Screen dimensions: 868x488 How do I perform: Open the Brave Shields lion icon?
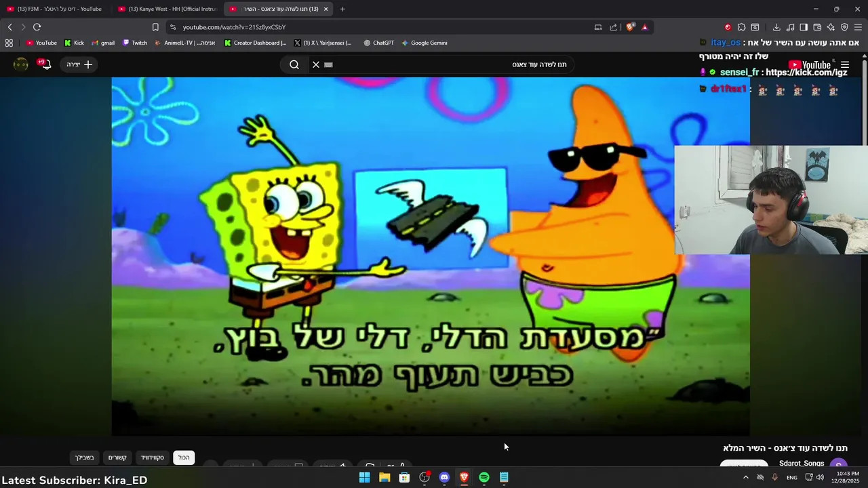(631, 27)
